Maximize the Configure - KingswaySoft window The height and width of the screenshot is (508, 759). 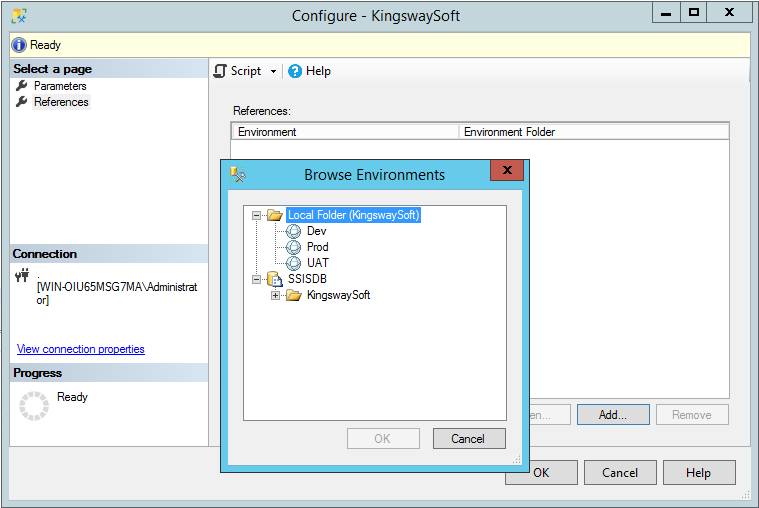694,12
